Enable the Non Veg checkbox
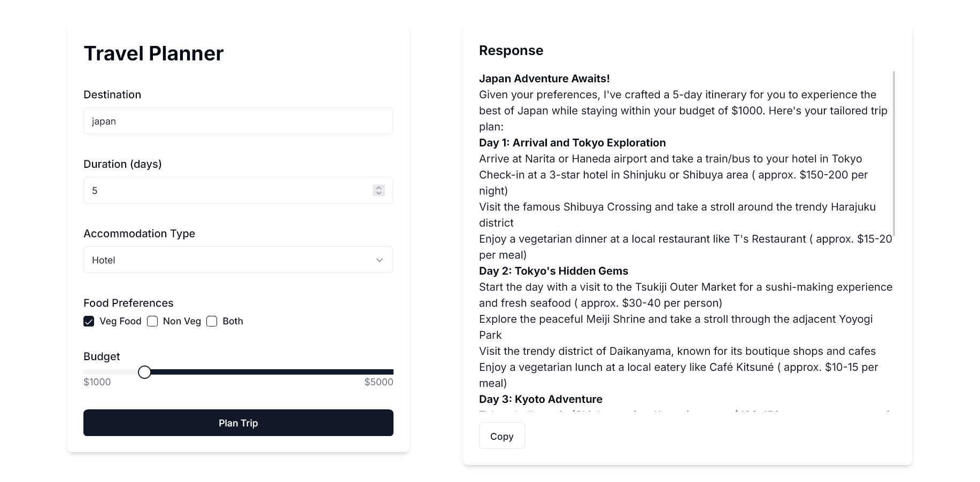 click(x=152, y=321)
